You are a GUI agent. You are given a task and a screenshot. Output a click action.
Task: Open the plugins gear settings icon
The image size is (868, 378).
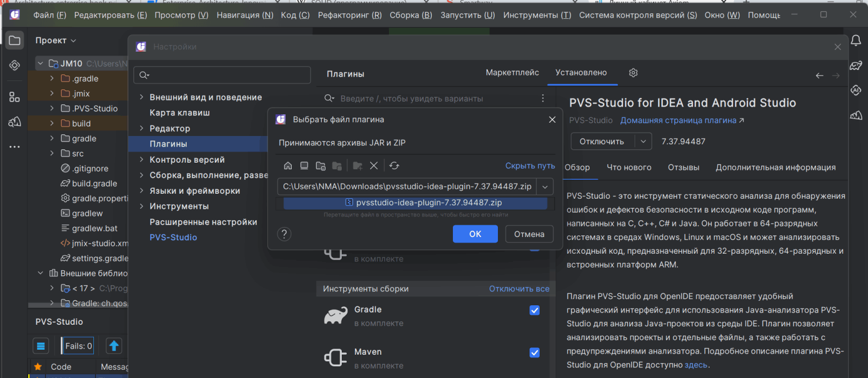(633, 73)
